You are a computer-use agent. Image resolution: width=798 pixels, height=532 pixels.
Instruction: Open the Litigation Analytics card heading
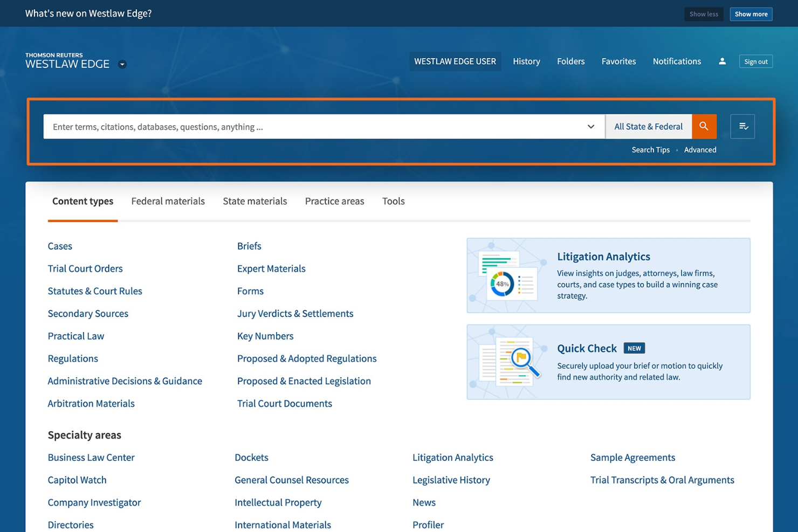pos(603,257)
